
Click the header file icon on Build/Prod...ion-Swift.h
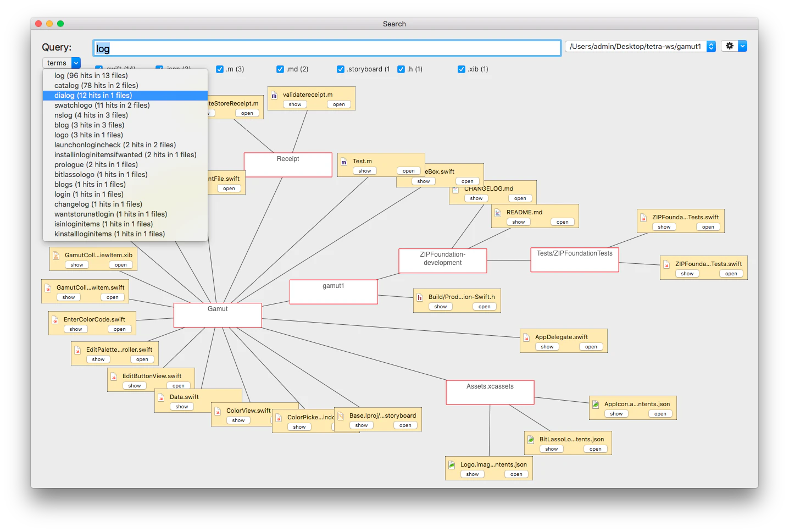point(419,296)
